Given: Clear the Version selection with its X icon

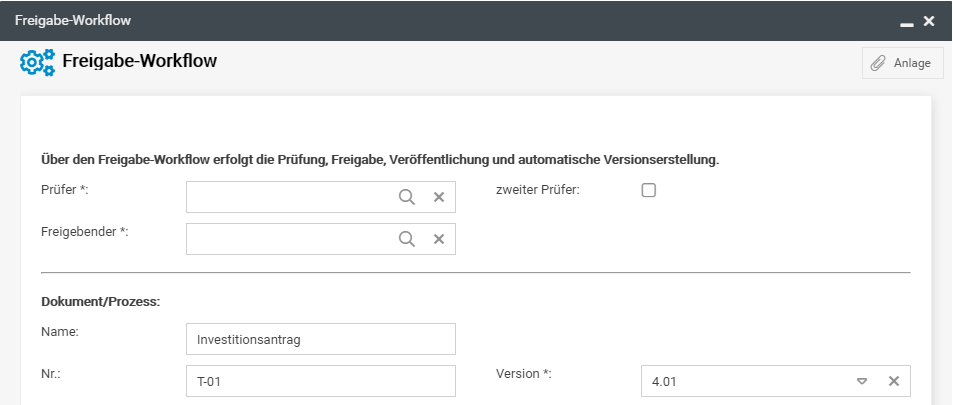Looking at the screenshot, I should tap(894, 381).
